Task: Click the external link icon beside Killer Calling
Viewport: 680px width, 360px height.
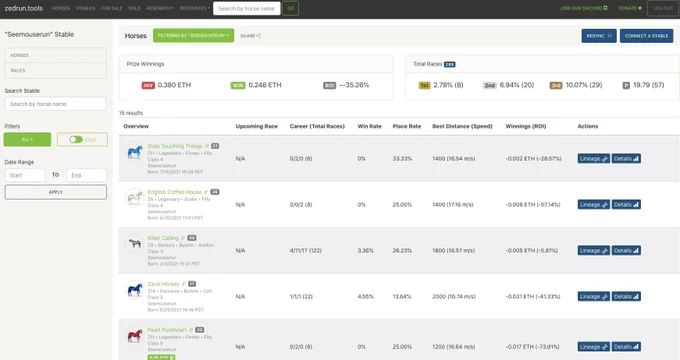Action: click(183, 238)
